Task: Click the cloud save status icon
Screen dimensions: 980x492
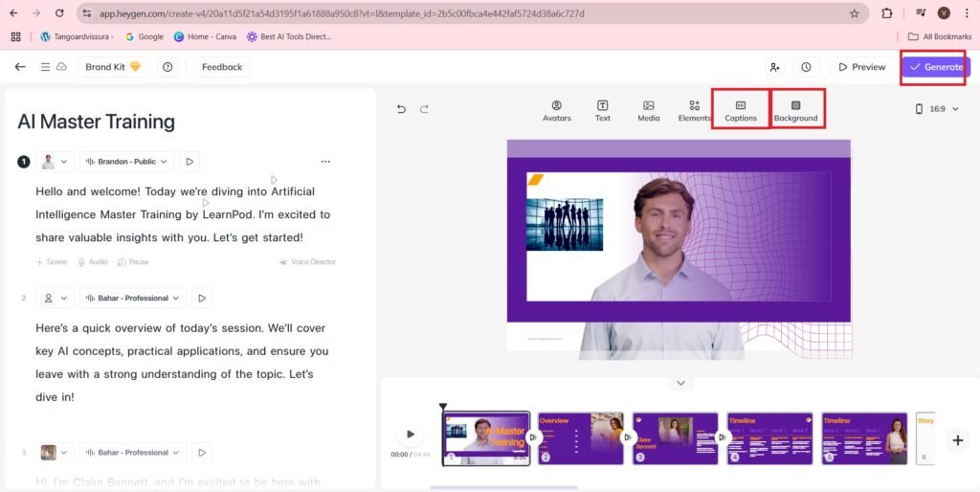Action: (x=61, y=66)
